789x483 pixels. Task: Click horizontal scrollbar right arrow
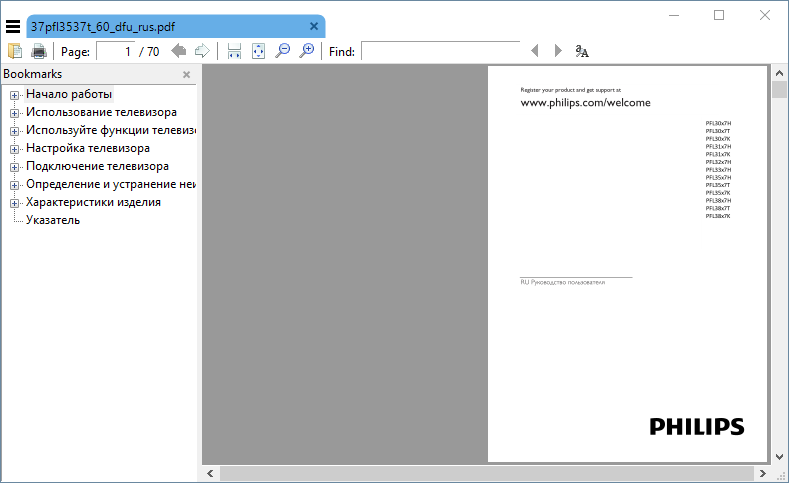pyautogui.click(x=762, y=473)
